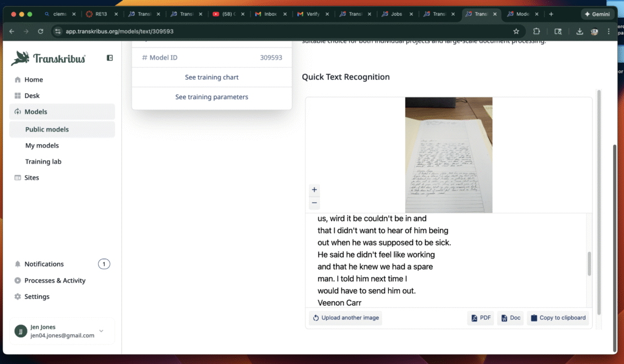The height and width of the screenshot is (364, 624).
Task: Open the Notifications panel
Action: click(44, 264)
